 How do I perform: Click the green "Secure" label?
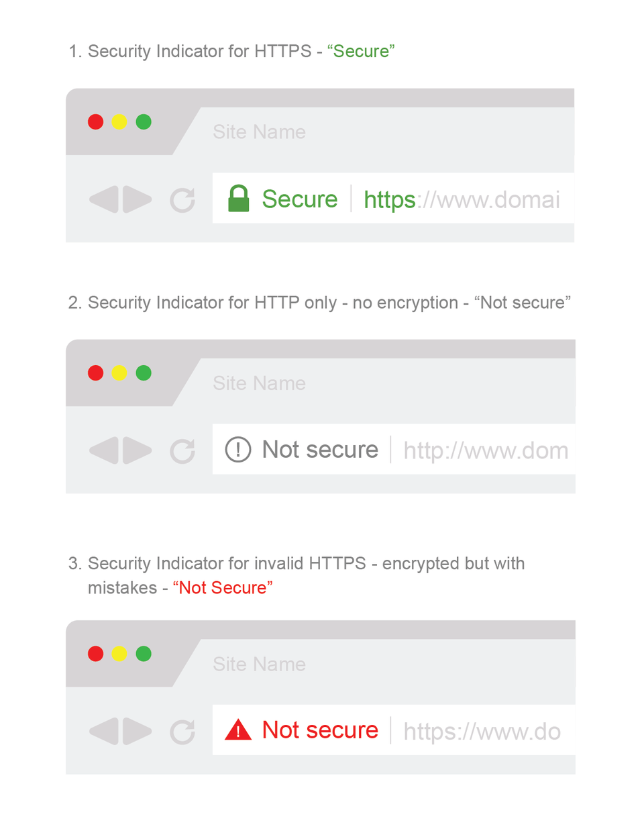point(299,199)
